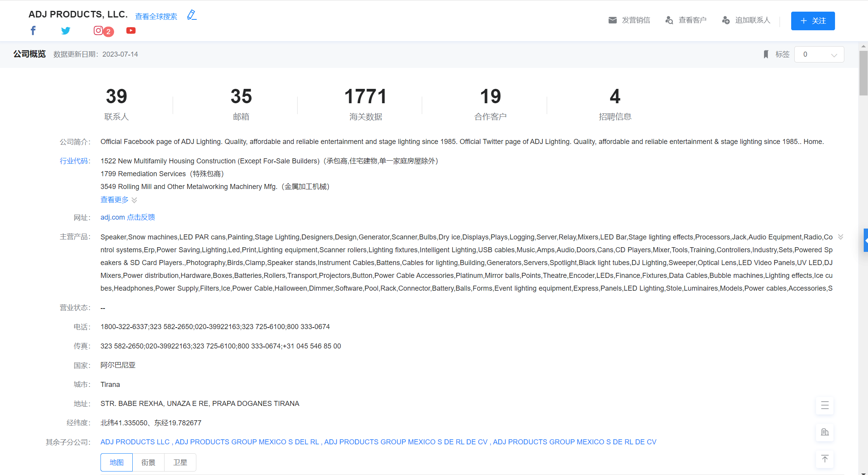
Task: Click 查看客户 view customers
Action: 686,20
